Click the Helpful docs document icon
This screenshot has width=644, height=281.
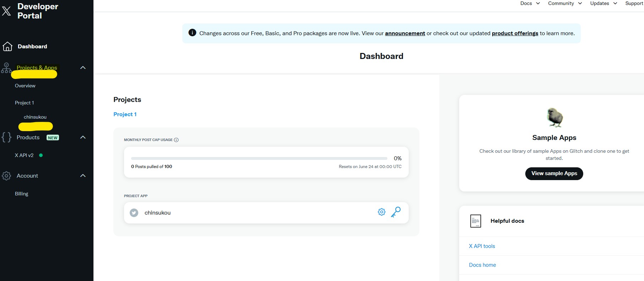pos(476,221)
